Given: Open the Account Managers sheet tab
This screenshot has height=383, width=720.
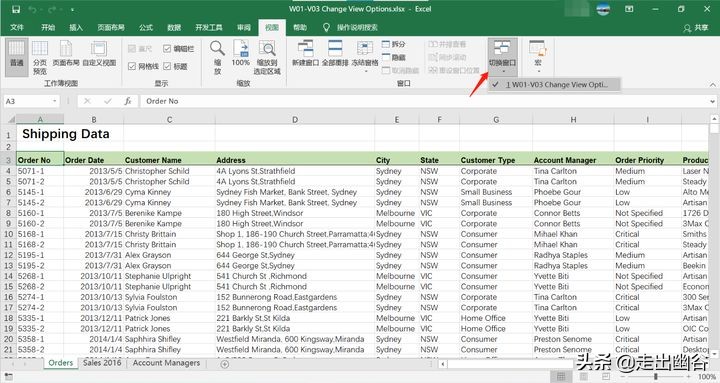Looking at the screenshot, I should point(166,363).
